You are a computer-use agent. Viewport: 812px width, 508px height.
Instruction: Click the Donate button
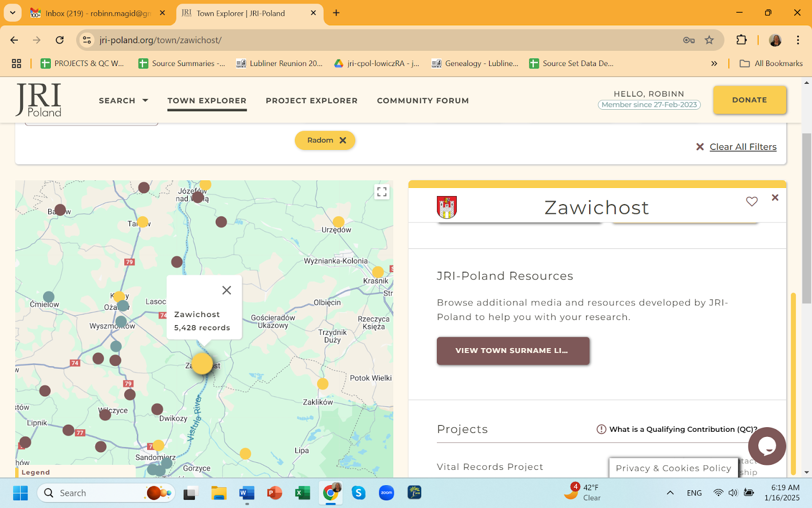pyautogui.click(x=750, y=100)
